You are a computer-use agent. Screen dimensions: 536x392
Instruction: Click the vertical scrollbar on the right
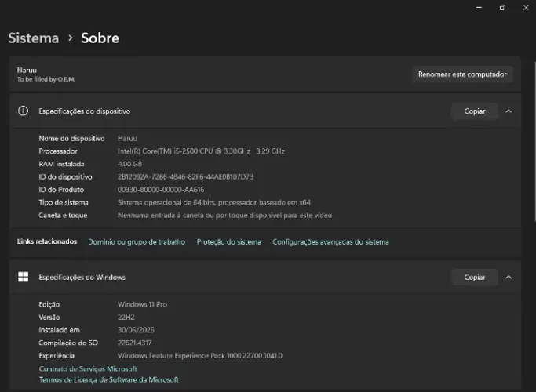pos(534,142)
